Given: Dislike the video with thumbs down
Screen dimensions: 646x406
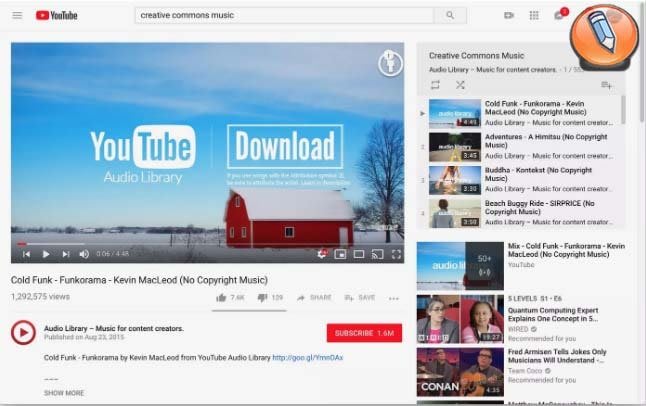Looking at the screenshot, I should pyautogui.click(x=270, y=298).
